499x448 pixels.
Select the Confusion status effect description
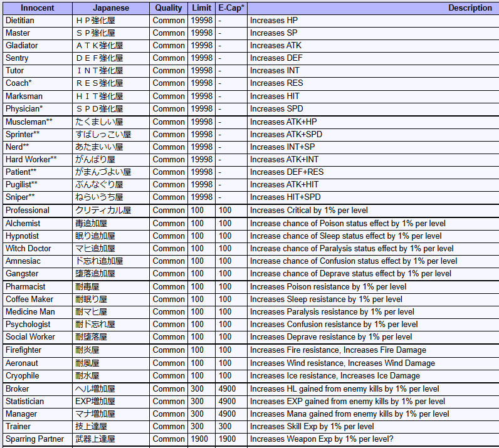click(354, 261)
